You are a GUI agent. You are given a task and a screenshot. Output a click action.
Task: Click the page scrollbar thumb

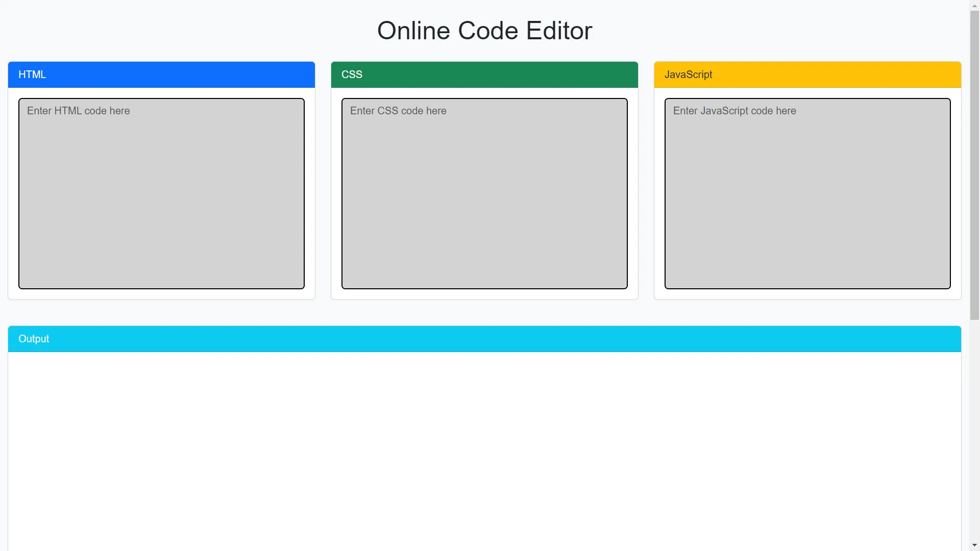tap(974, 165)
